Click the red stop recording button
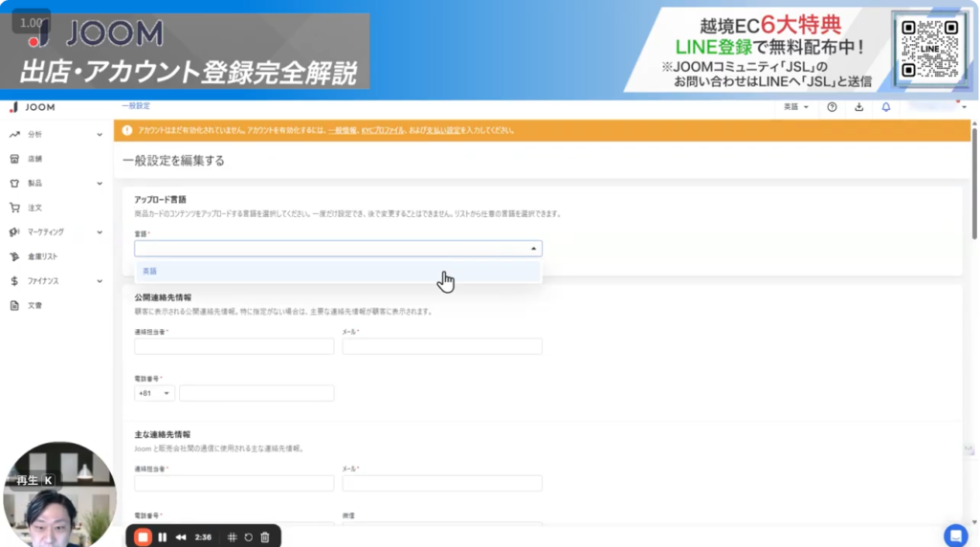980x547 pixels. (x=143, y=536)
